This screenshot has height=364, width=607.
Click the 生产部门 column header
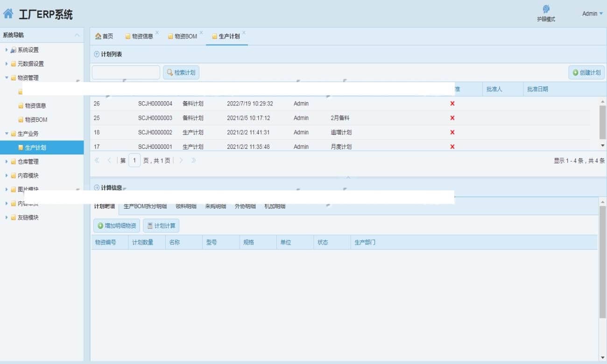[365, 243]
